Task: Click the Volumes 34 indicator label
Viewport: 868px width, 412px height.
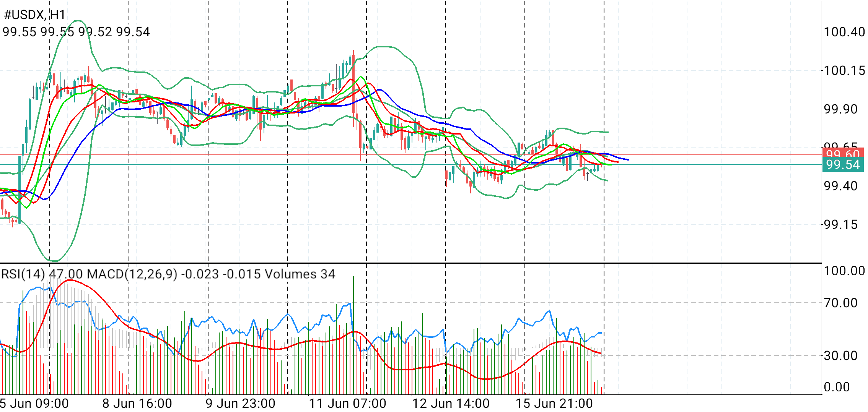Action: (300, 274)
